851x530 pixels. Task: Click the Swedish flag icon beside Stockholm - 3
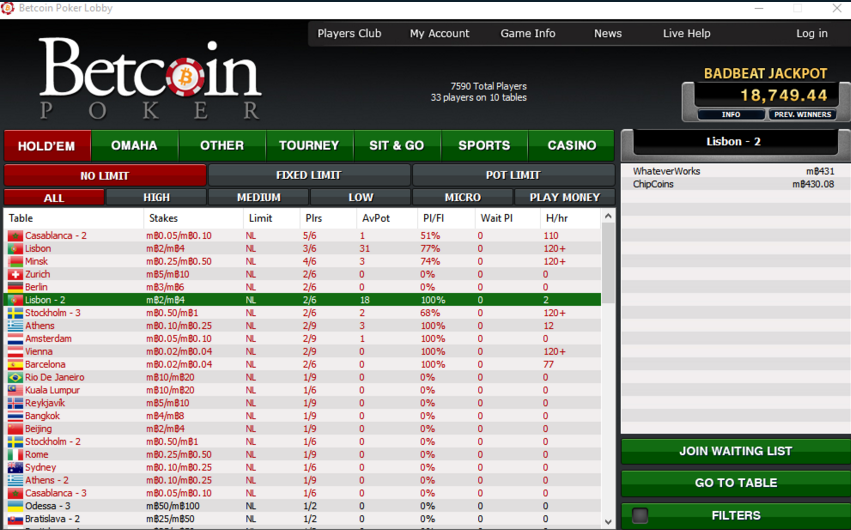pyautogui.click(x=15, y=313)
